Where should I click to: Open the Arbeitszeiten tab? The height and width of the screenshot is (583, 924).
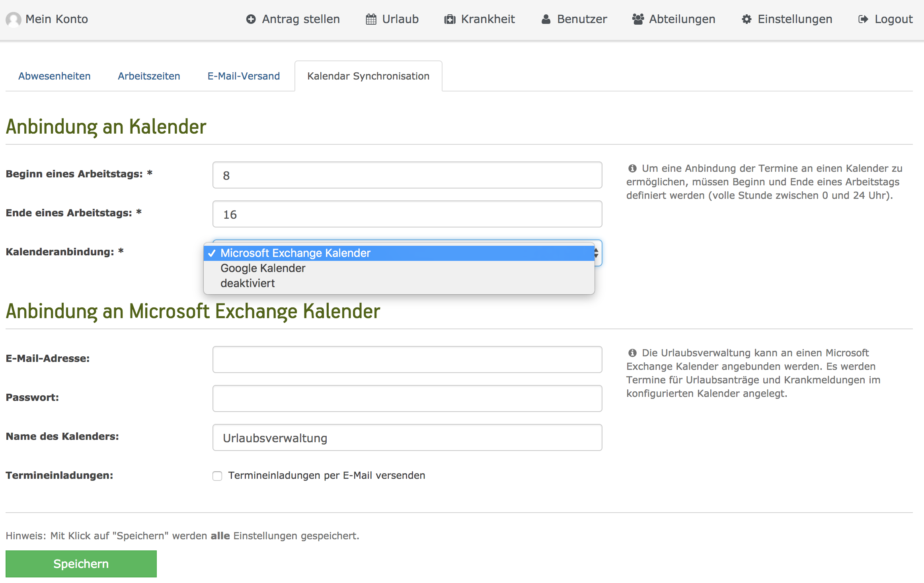(149, 76)
